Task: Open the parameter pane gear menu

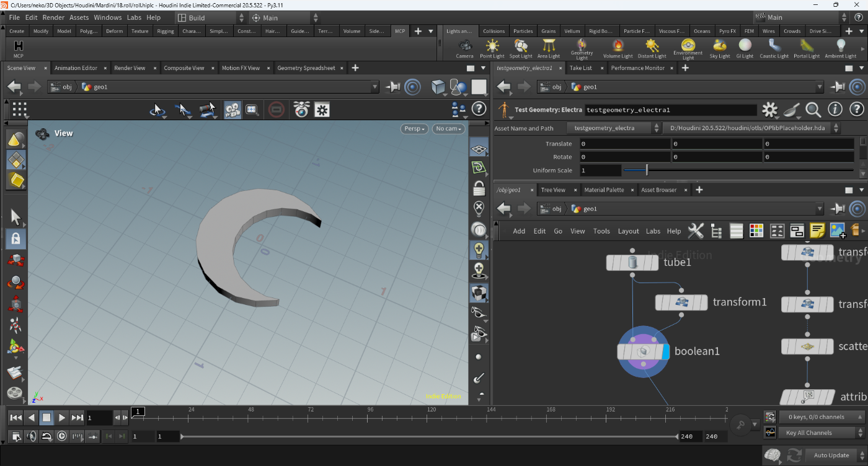Action: pos(769,110)
